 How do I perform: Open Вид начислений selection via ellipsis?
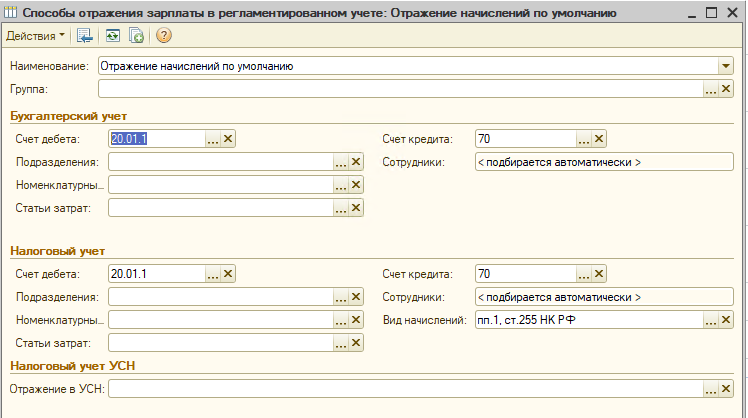click(x=711, y=320)
